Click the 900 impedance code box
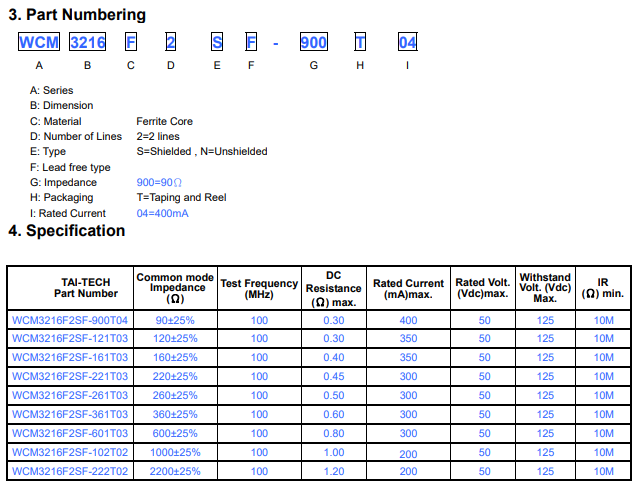 (314, 42)
